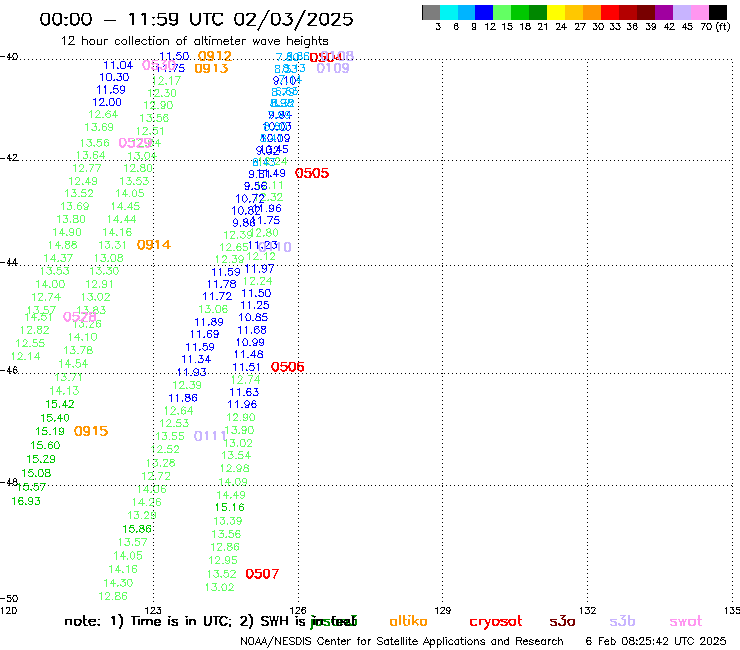Click the wave height value 14.90
The image size is (740, 650).
pyautogui.click(x=67, y=232)
